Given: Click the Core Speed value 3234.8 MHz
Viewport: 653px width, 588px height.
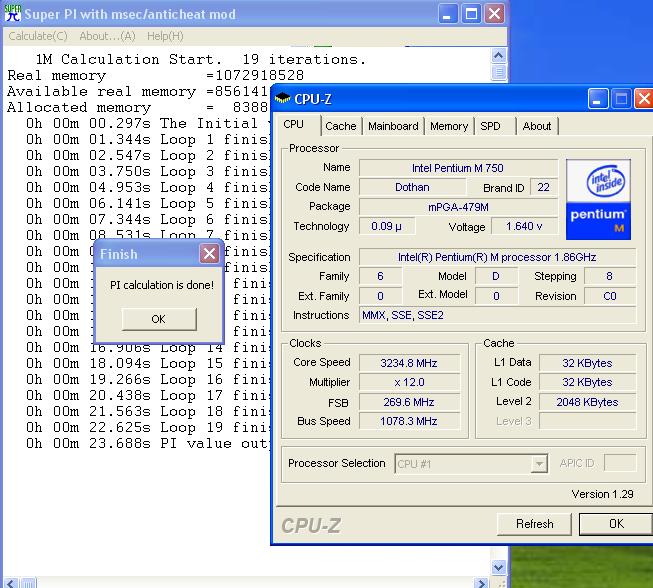Looking at the screenshot, I should [x=409, y=363].
